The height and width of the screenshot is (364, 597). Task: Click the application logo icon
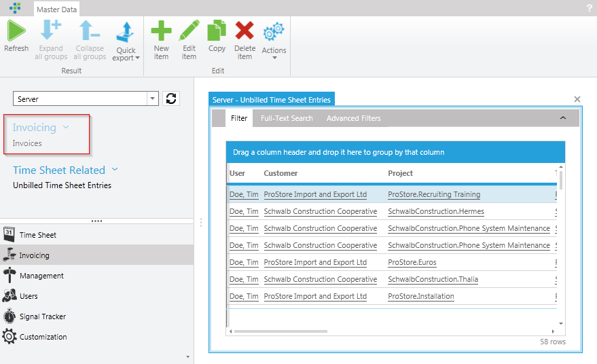(x=15, y=7)
